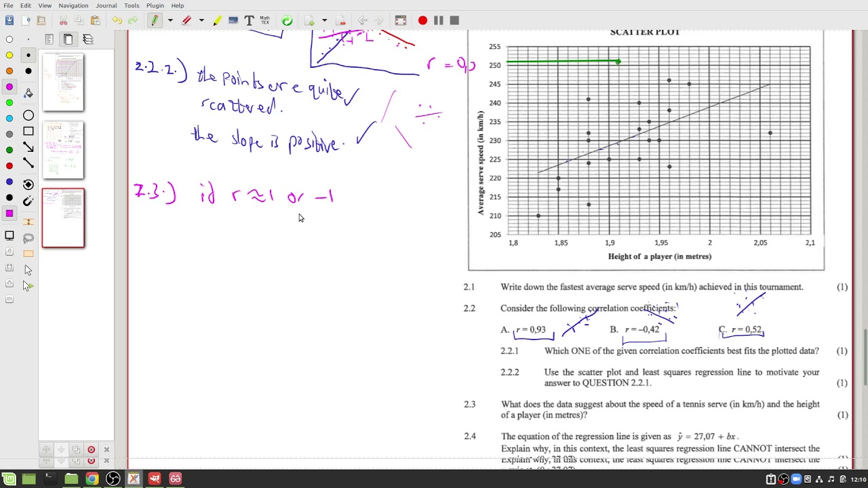This screenshot has width=868, height=488.
Task: Select the lasso region selection tool
Action: (28, 238)
